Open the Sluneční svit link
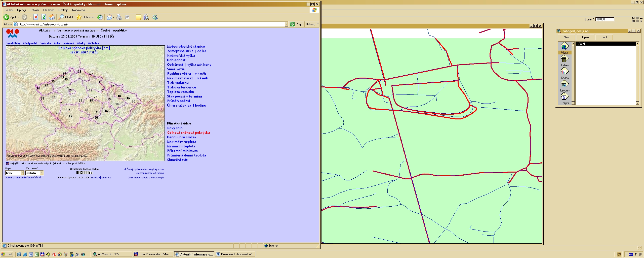The image size is (644, 258). click(177, 160)
